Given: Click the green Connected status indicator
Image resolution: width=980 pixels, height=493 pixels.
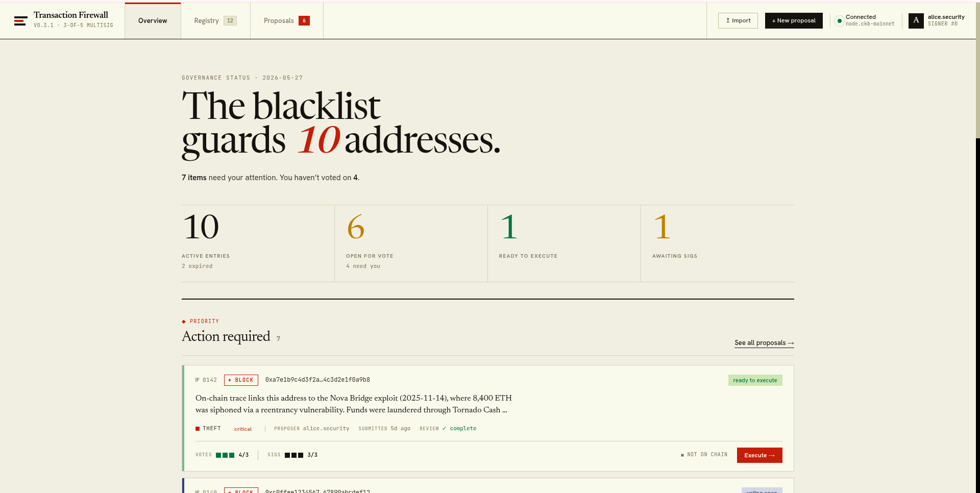Looking at the screenshot, I should tap(839, 21).
